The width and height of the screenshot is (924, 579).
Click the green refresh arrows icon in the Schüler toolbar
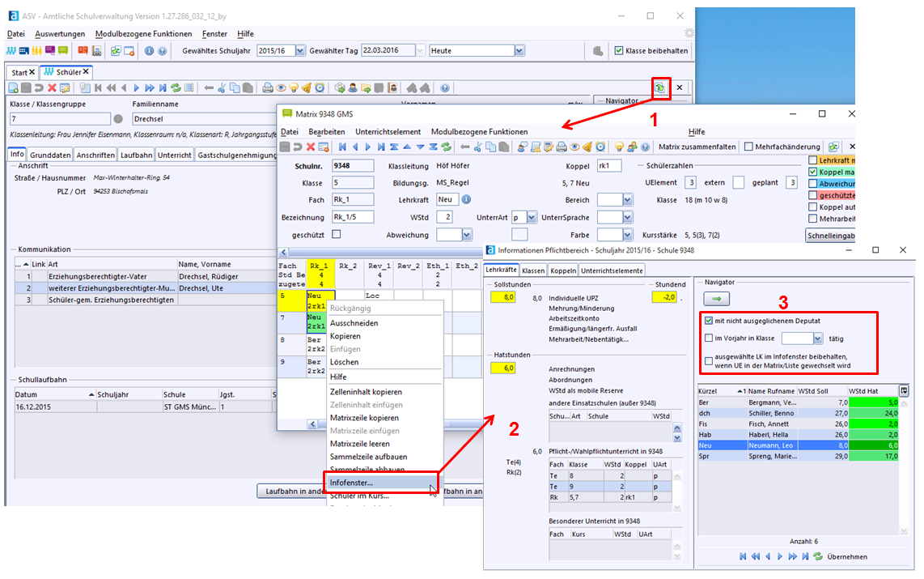[x=176, y=87]
